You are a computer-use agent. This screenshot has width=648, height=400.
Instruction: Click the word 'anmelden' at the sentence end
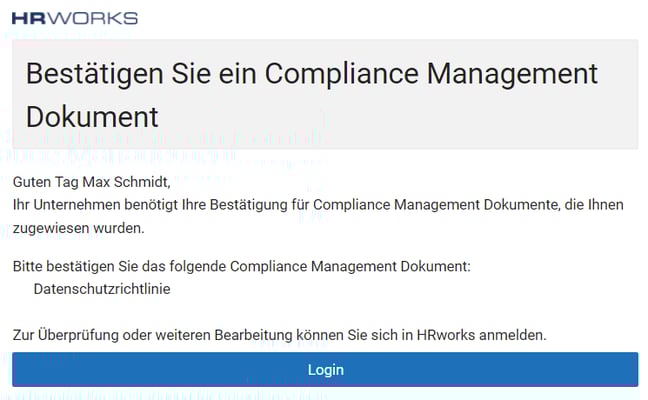510,335
